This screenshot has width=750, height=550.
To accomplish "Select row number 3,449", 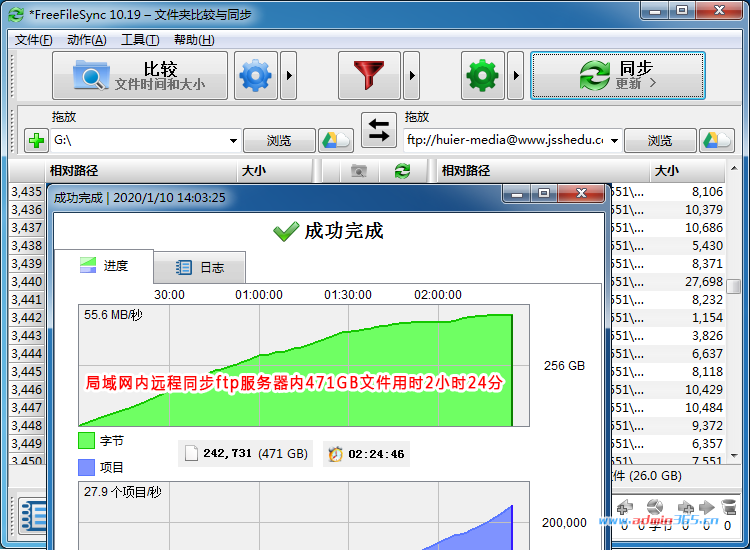I will point(27,443).
